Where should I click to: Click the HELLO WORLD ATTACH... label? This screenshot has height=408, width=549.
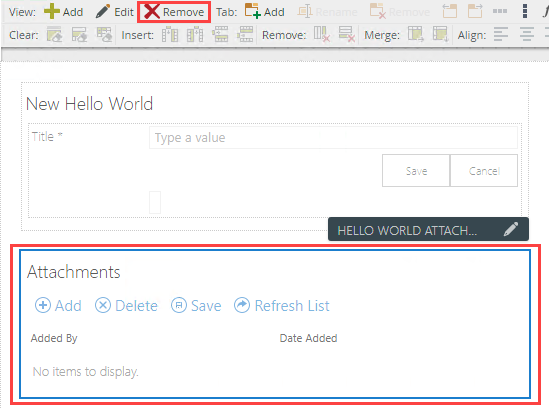coord(407,230)
